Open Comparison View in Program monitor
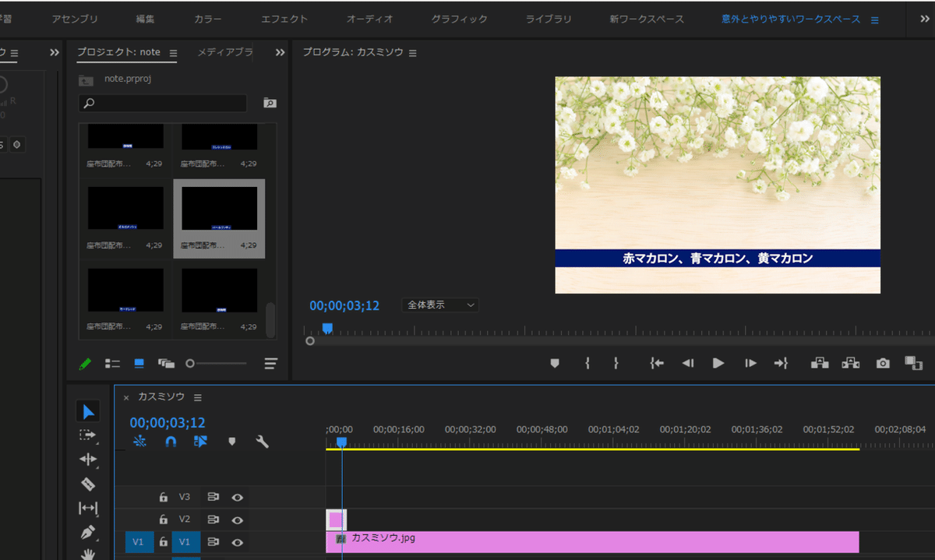The width and height of the screenshot is (935, 560). [913, 363]
